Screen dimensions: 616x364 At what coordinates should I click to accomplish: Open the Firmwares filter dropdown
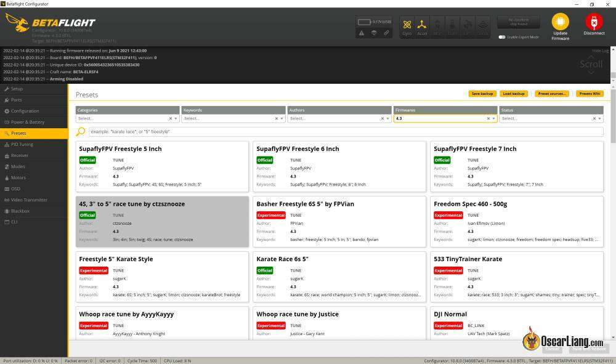[445, 119]
